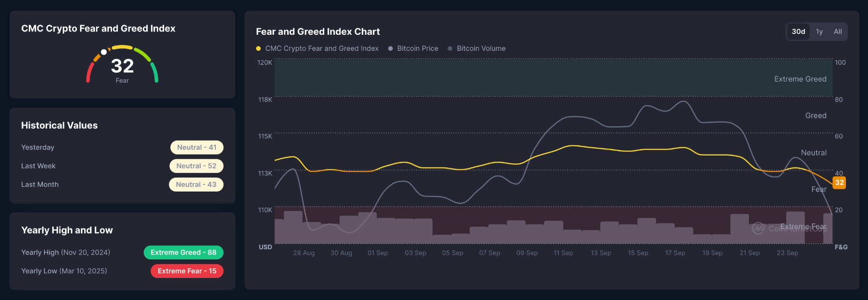This screenshot has height=300, width=868.
Task: Click the 03 Sep axis date
Action: [415, 253]
